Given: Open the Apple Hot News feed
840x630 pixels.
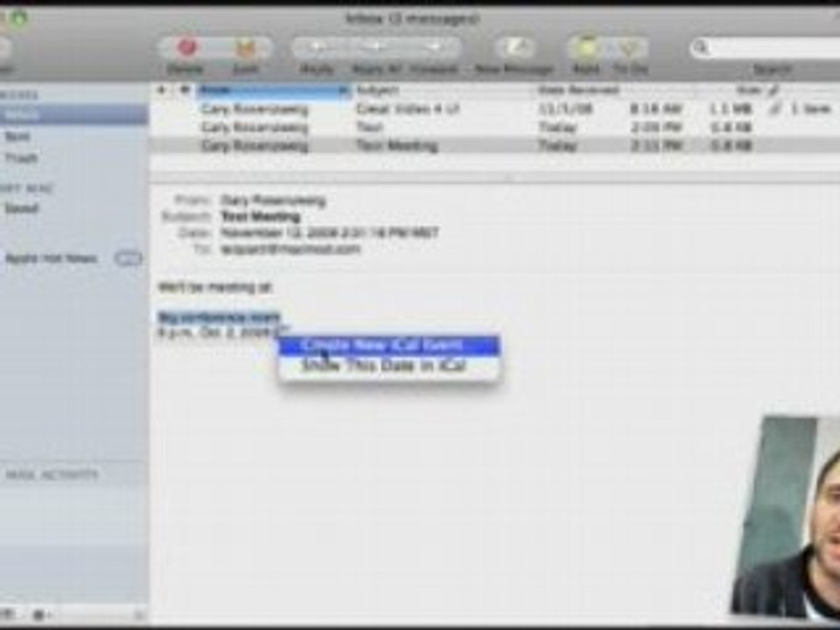Looking at the screenshot, I should (x=52, y=259).
